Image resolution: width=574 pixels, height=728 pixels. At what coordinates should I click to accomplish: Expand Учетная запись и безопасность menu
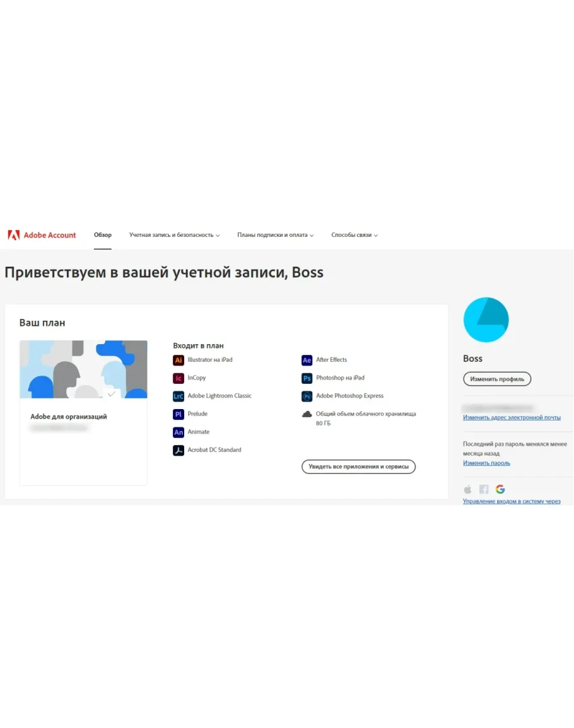point(174,235)
